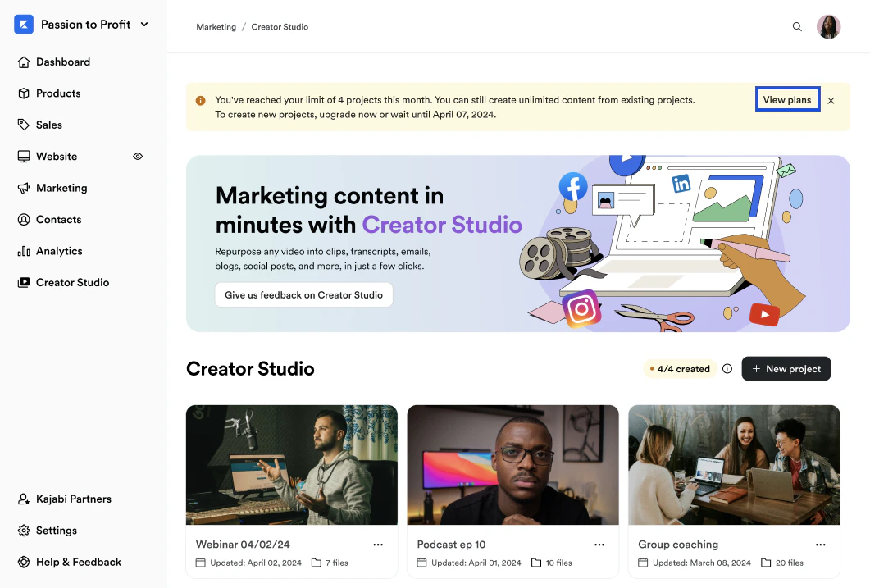
Task: Click the View plans button
Action: coord(787,100)
